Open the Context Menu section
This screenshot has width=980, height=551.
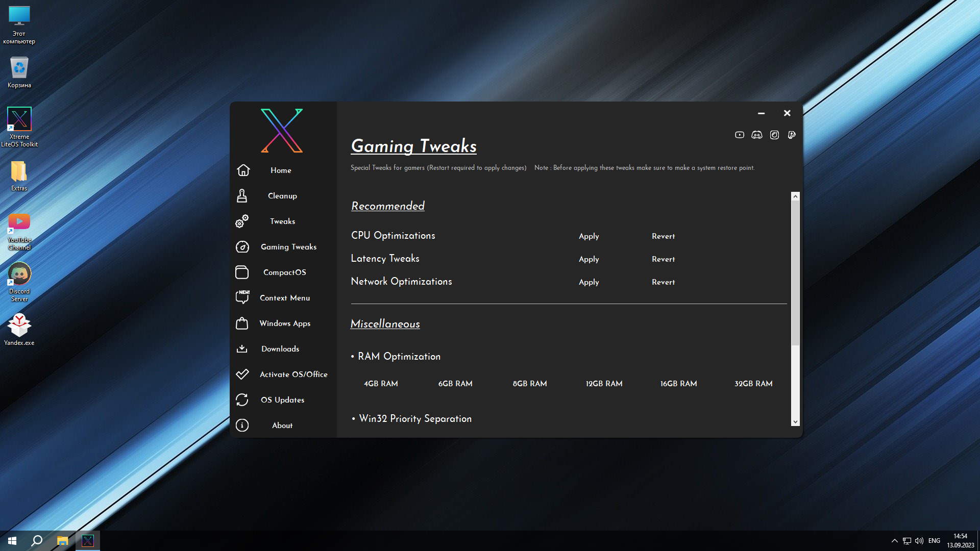point(284,297)
